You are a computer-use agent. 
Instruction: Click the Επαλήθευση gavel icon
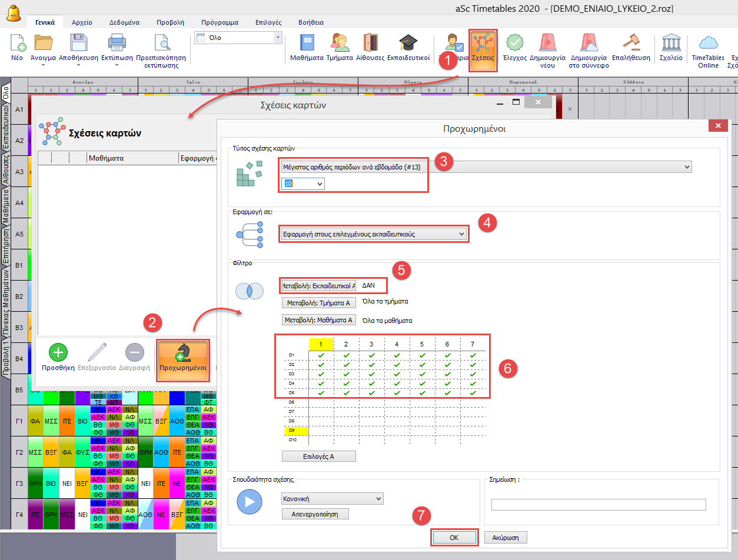[x=631, y=44]
